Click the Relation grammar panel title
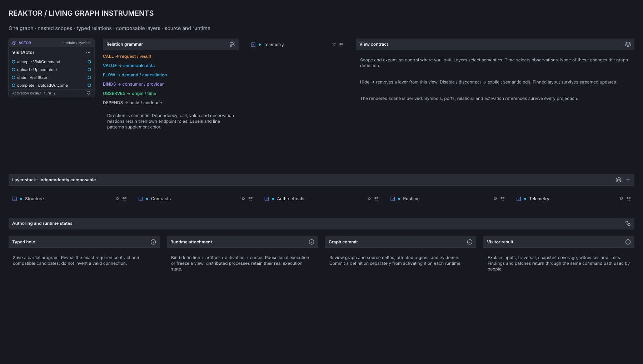This screenshot has width=643, height=364. coord(125,44)
